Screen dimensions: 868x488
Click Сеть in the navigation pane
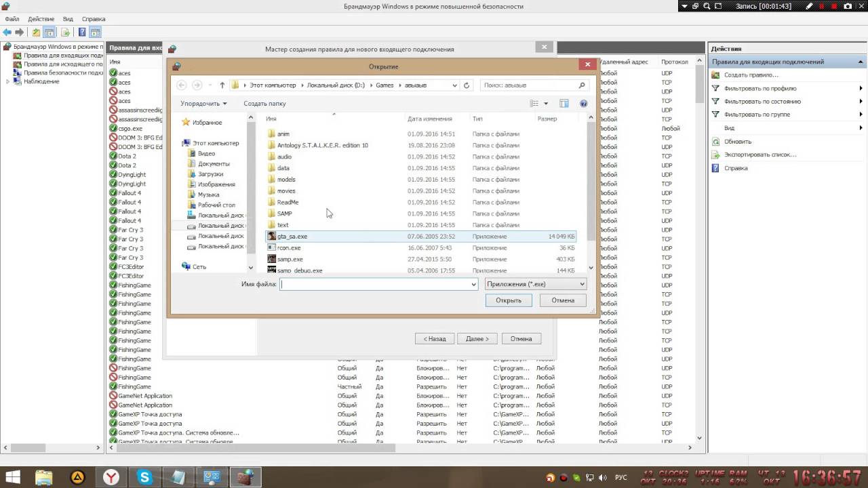(x=199, y=267)
